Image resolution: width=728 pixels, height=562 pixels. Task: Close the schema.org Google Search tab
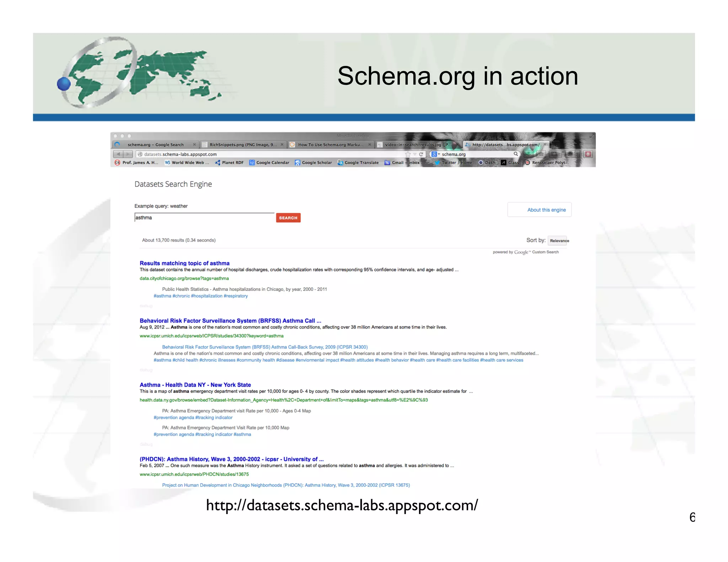pos(194,145)
